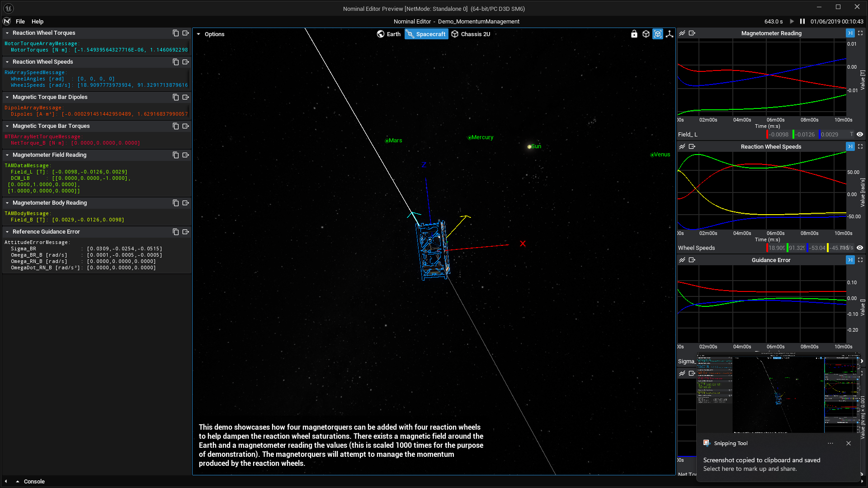Open the File menu

[20, 21]
